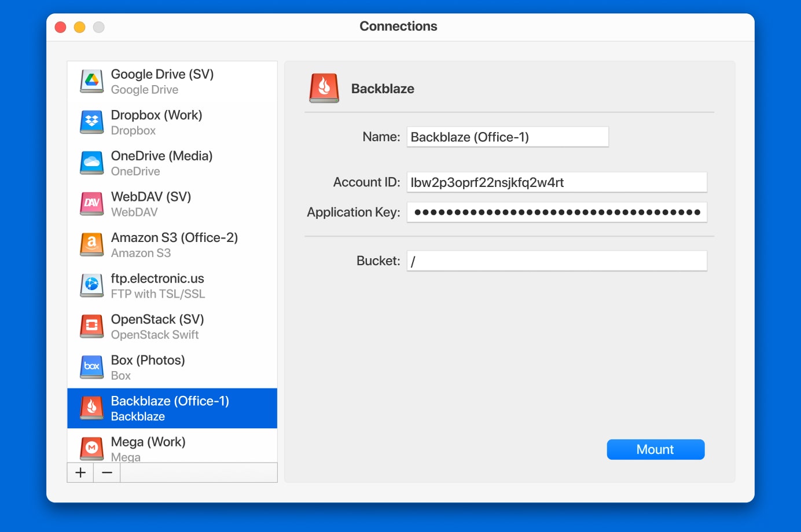This screenshot has width=801, height=532.
Task: Select the Google Drive (SV) connection
Action: coord(172,82)
